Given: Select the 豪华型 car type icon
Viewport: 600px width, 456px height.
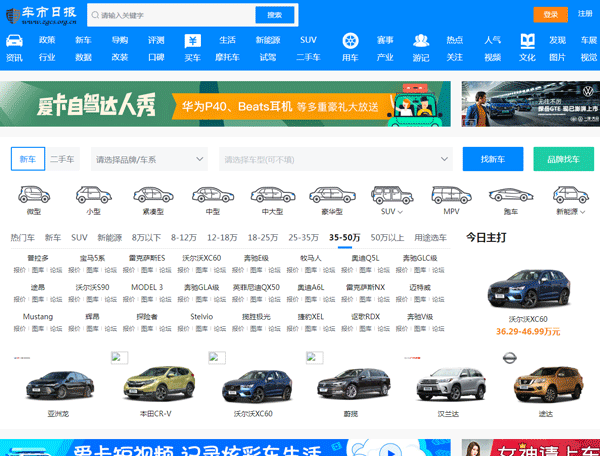Looking at the screenshot, I should pos(332,194).
